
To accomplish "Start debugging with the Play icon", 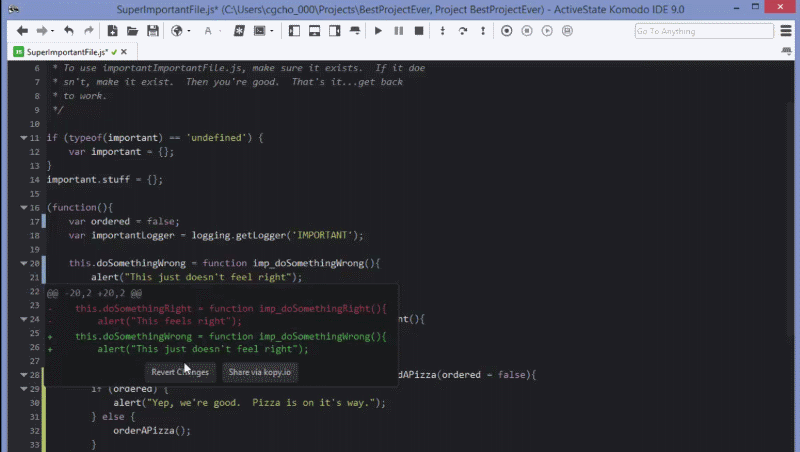I will [378, 31].
